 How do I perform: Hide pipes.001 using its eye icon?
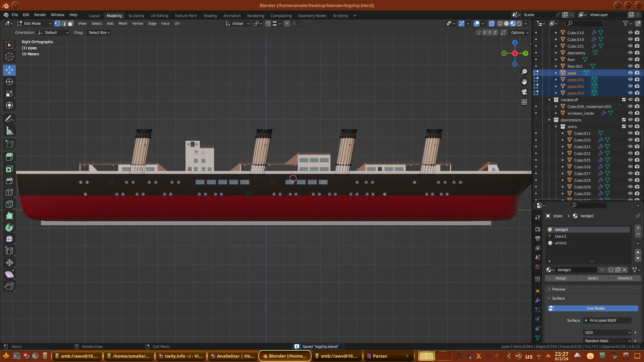point(630,80)
